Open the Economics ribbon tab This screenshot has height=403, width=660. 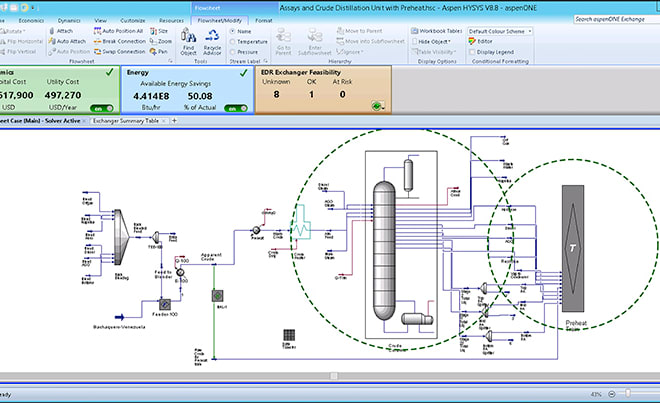[31, 20]
